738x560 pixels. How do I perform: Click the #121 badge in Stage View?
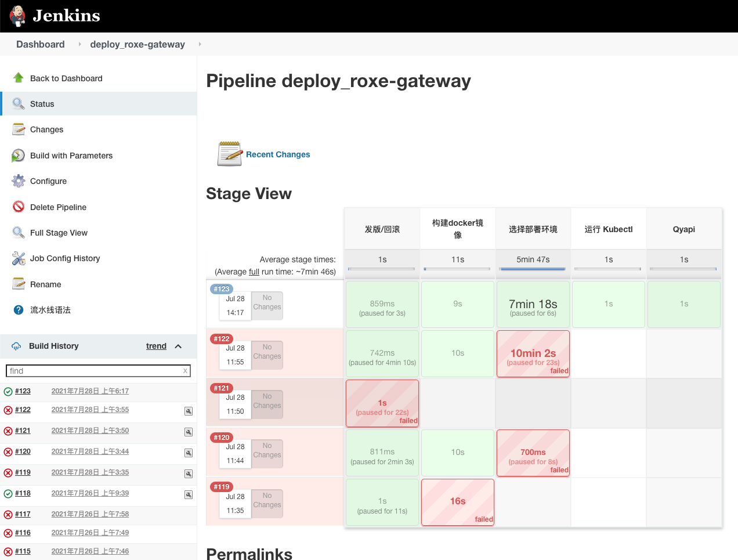(x=222, y=388)
